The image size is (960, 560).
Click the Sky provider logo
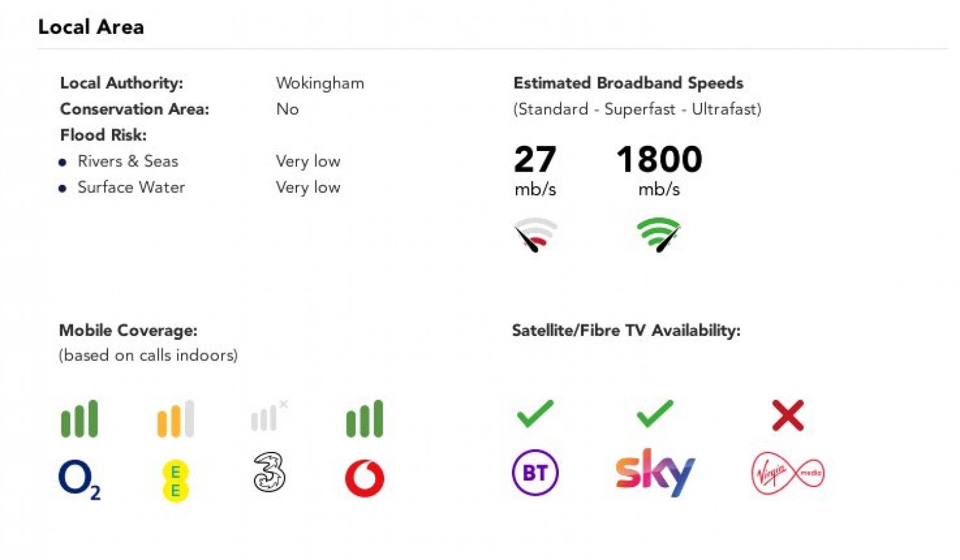click(x=655, y=472)
